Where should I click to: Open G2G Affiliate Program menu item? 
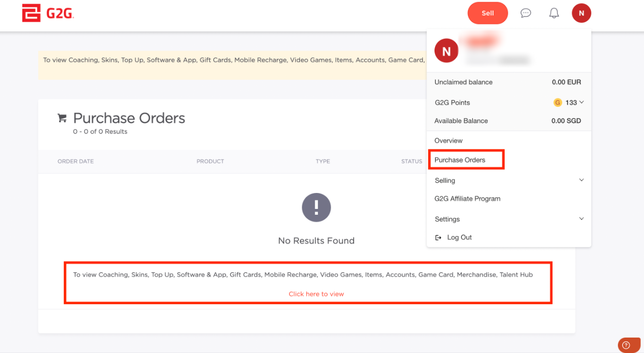pyautogui.click(x=467, y=199)
